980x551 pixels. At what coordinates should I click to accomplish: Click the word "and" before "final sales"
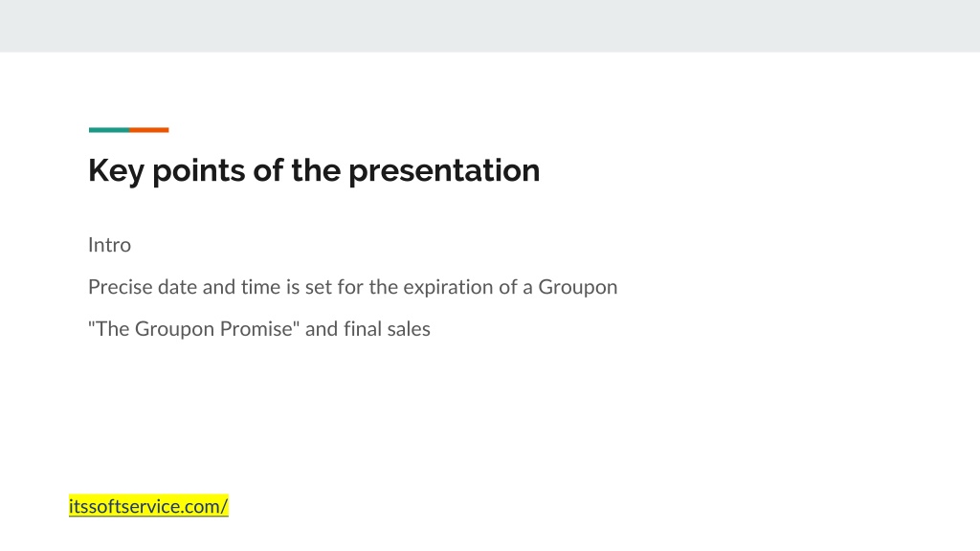coord(322,329)
